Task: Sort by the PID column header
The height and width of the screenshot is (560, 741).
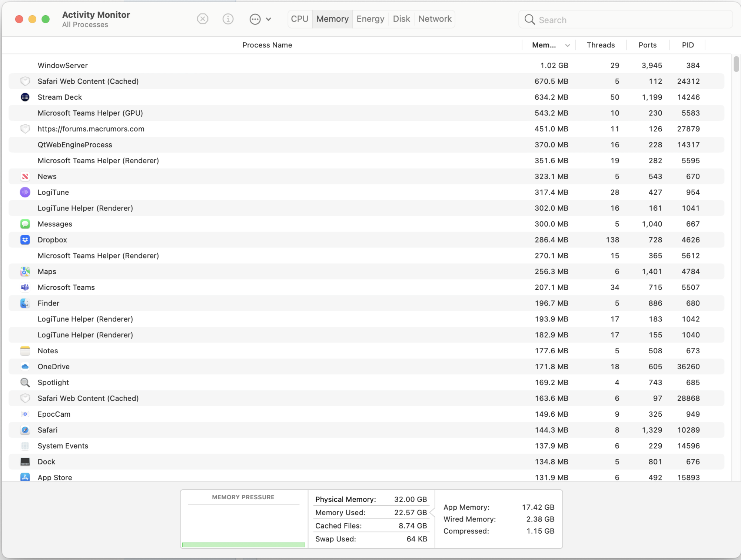Action: tap(688, 45)
